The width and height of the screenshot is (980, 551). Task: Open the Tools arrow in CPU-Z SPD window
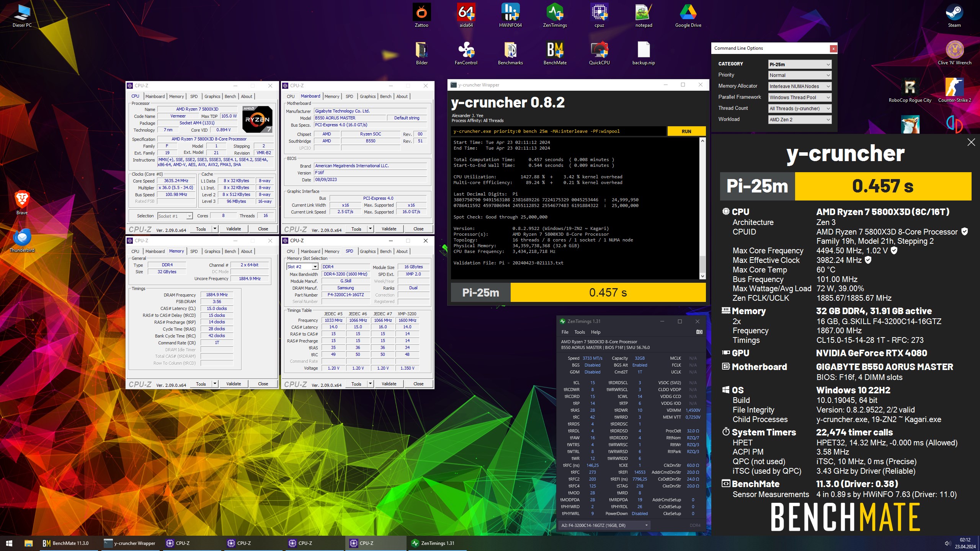pos(370,384)
